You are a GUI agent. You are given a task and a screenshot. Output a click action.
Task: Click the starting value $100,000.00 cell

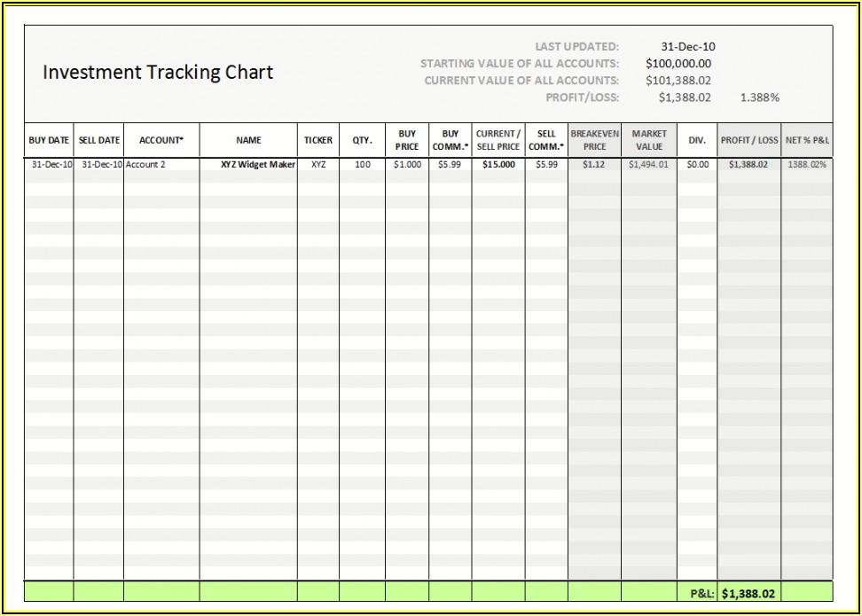coord(678,64)
